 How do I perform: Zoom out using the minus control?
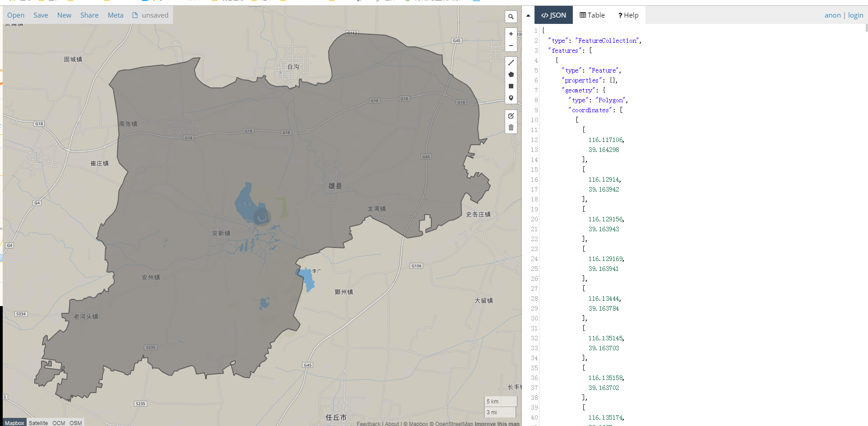(511, 45)
